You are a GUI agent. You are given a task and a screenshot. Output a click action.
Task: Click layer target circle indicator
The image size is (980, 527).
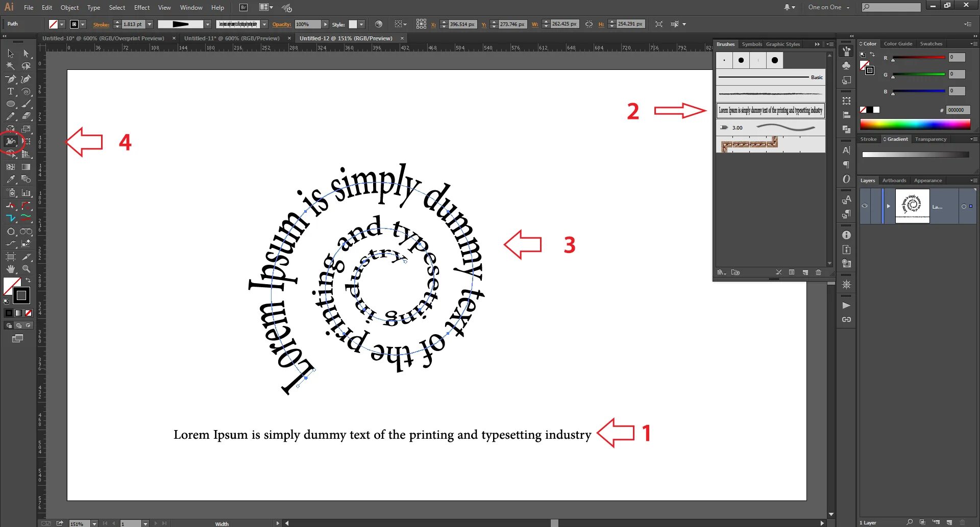click(x=964, y=206)
